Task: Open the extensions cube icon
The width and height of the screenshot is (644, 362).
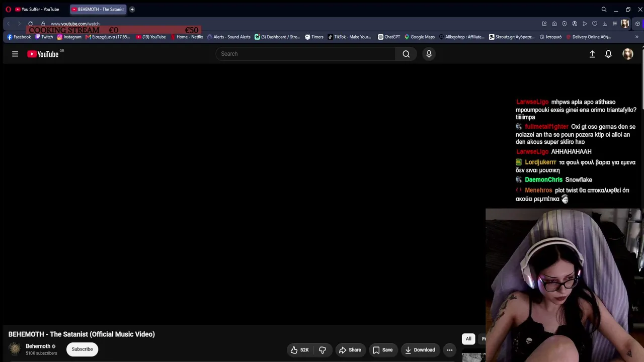Action: point(637,24)
